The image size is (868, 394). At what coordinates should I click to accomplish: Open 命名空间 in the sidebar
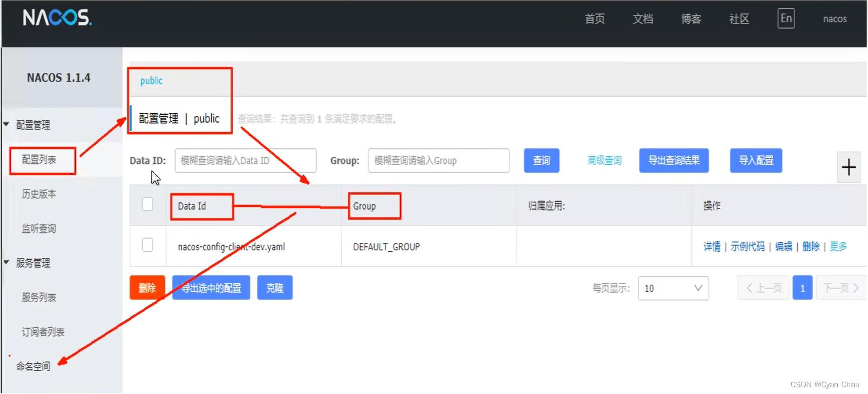33,366
